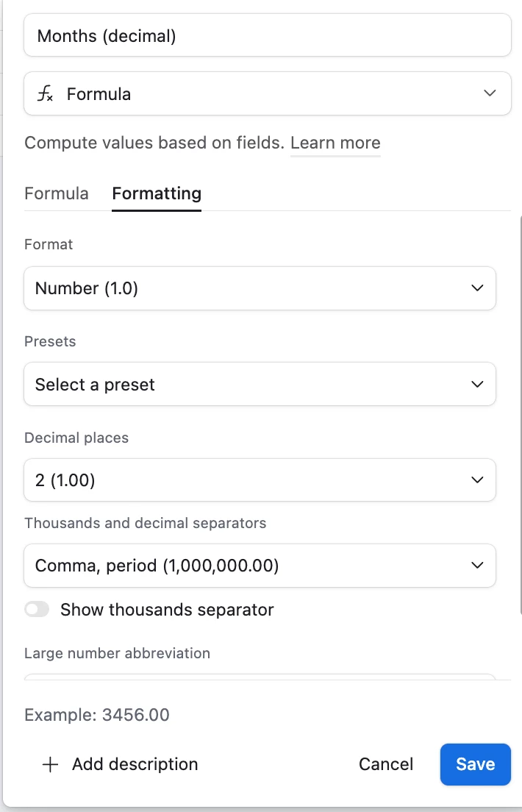Image resolution: width=522 pixels, height=812 pixels.
Task: Expand the Select a preset dropdown
Action: [x=260, y=384]
